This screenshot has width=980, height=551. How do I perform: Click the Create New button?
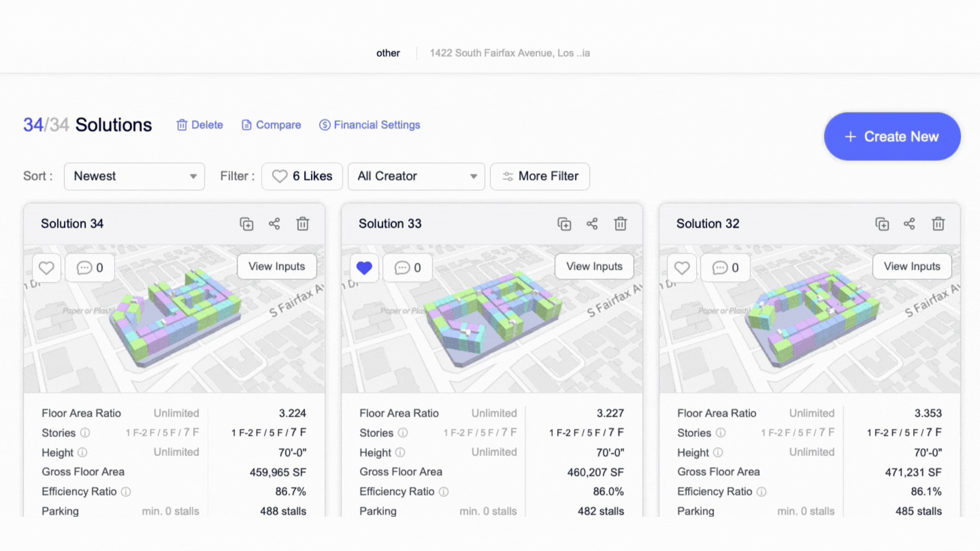coord(892,137)
